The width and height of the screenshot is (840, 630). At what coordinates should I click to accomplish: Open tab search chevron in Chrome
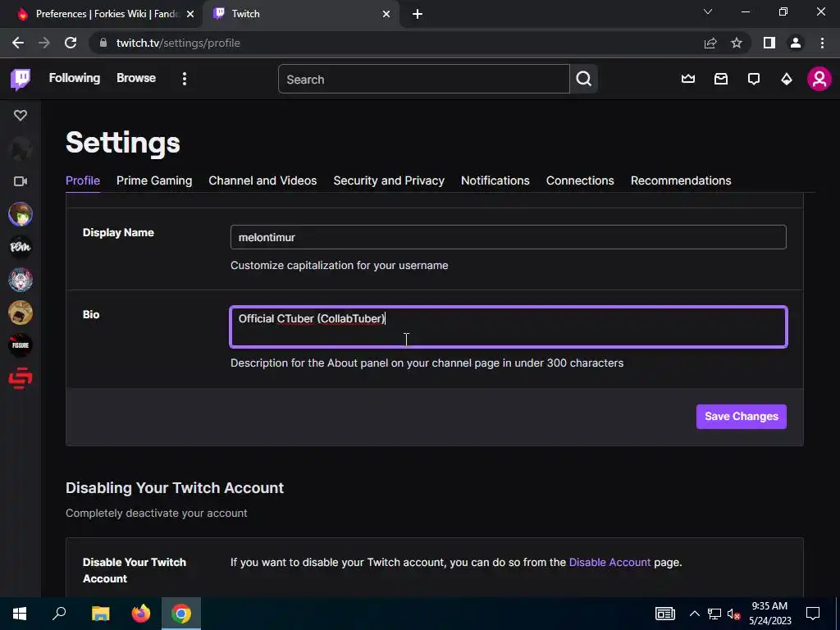(x=708, y=11)
